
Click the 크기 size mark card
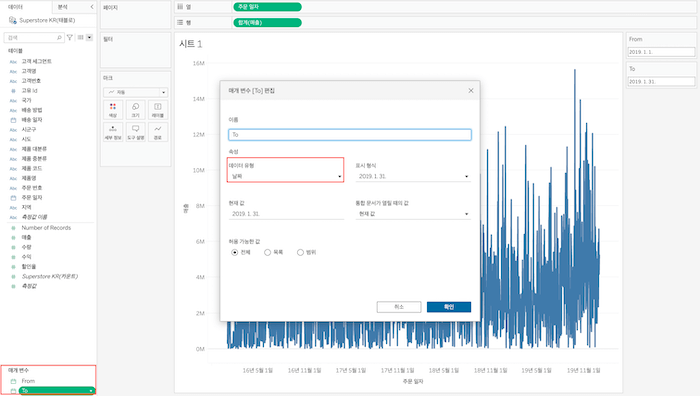click(x=135, y=110)
